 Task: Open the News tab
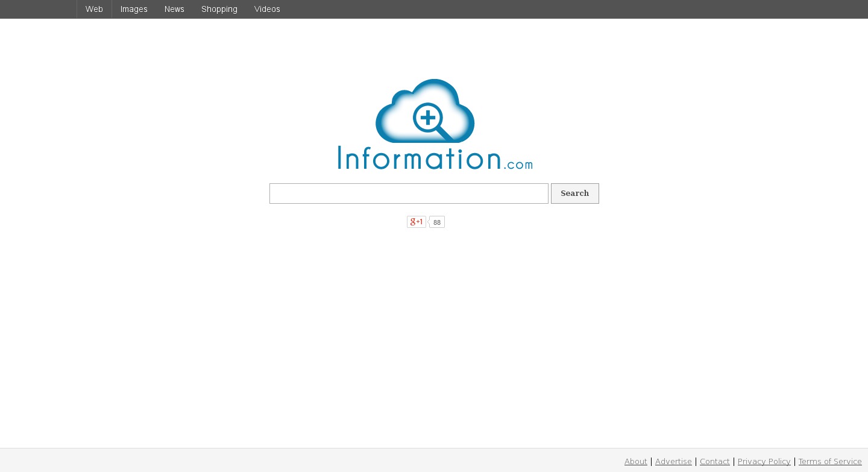coord(174,9)
